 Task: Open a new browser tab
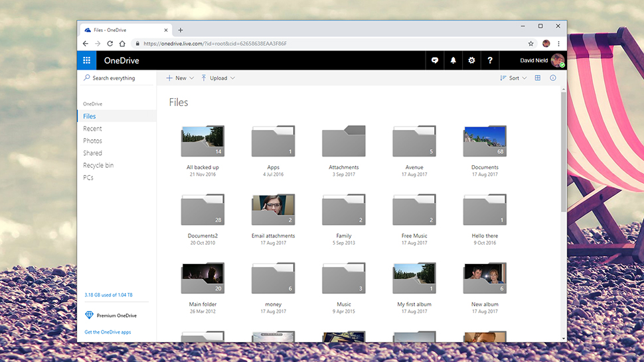point(181,30)
